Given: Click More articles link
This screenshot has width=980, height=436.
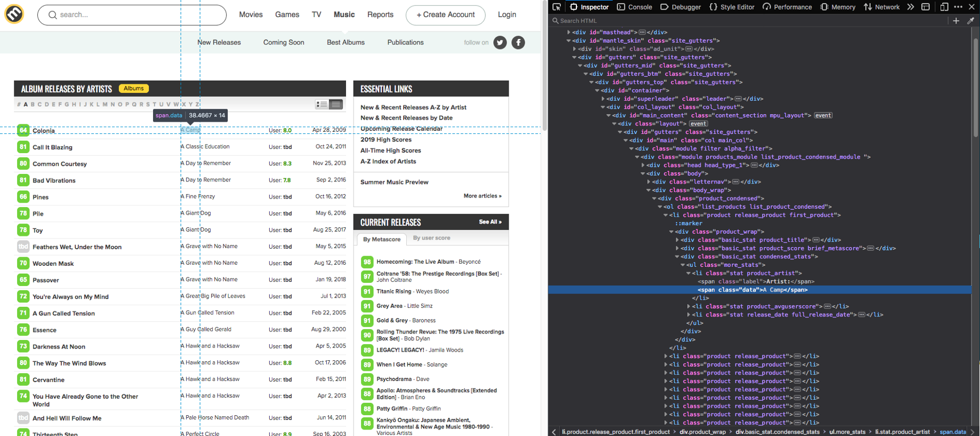Looking at the screenshot, I should point(483,196).
